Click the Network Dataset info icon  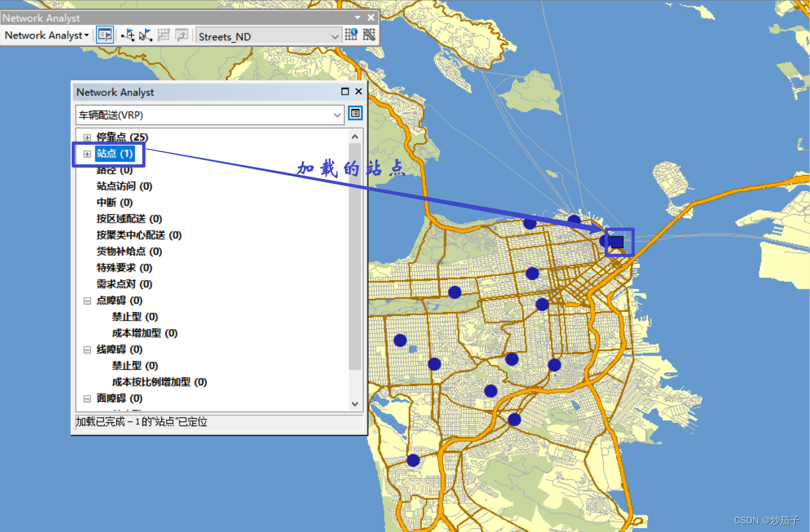[350, 34]
